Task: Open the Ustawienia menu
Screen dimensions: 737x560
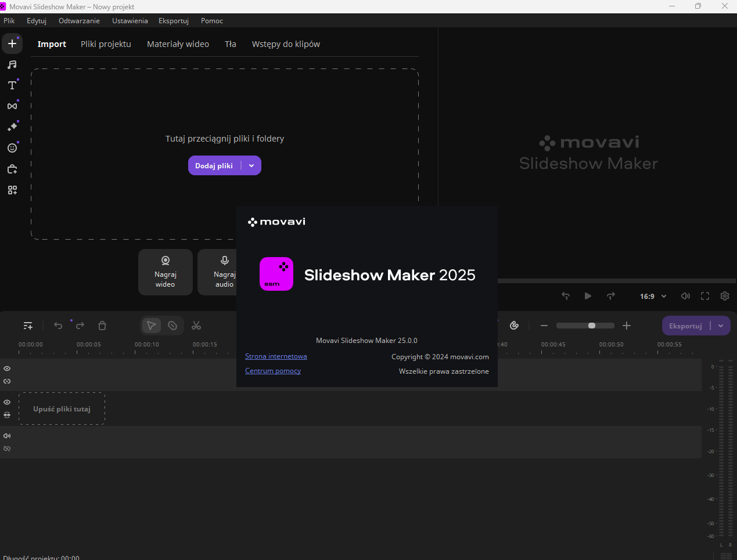Action: point(130,20)
